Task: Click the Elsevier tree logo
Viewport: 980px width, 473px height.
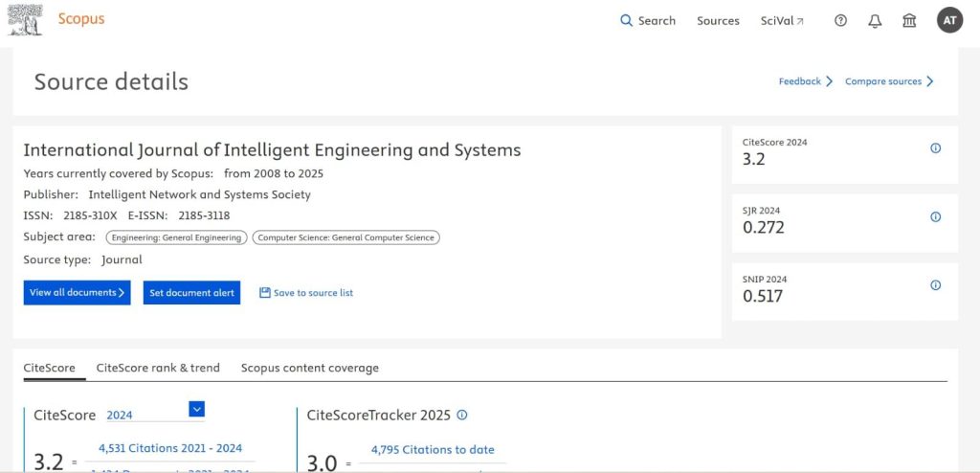Action: click(x=26, y=19)
